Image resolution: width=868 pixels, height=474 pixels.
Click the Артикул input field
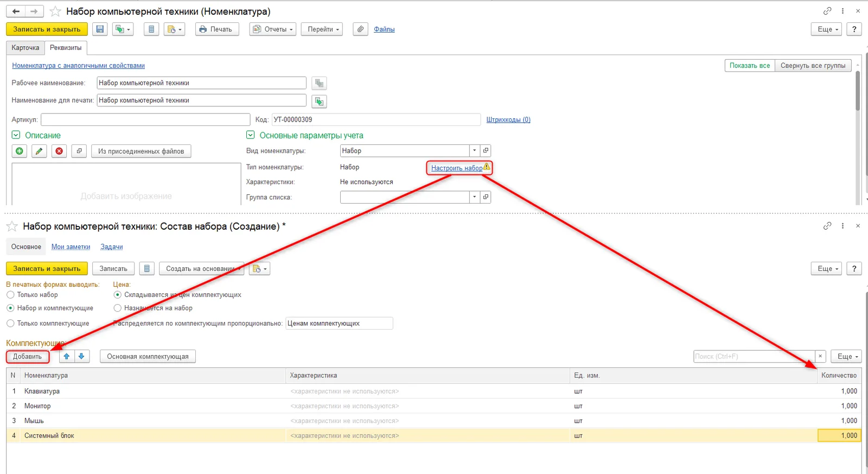coord(145,119)
